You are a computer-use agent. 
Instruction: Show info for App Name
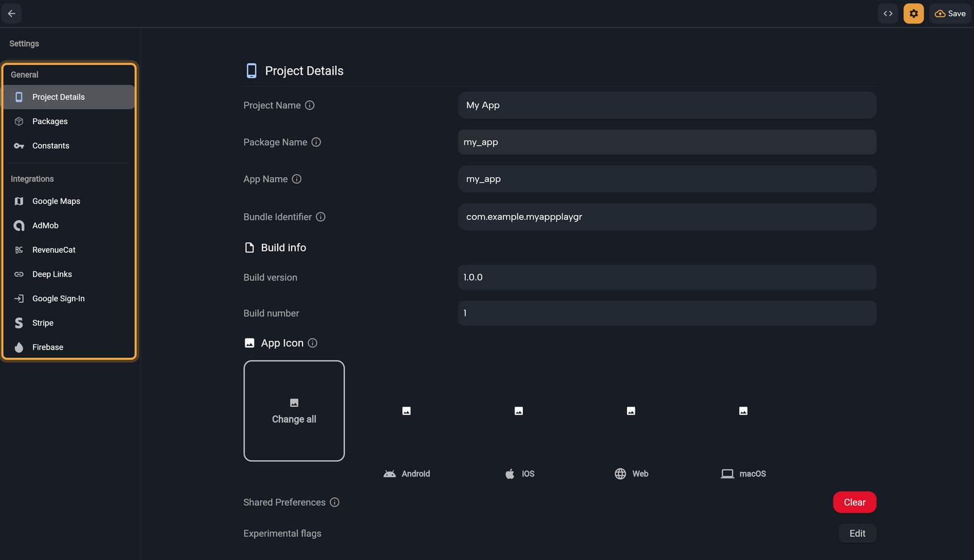click(296, 179)
